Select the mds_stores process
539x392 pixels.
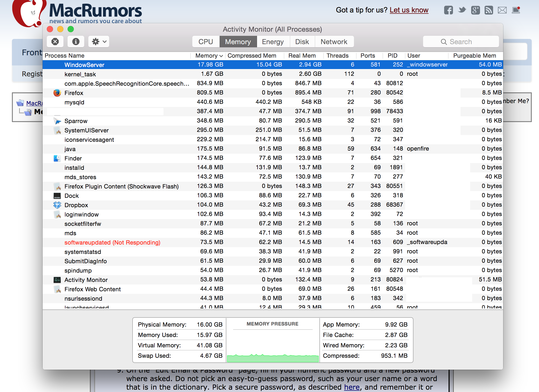(273, 177)
